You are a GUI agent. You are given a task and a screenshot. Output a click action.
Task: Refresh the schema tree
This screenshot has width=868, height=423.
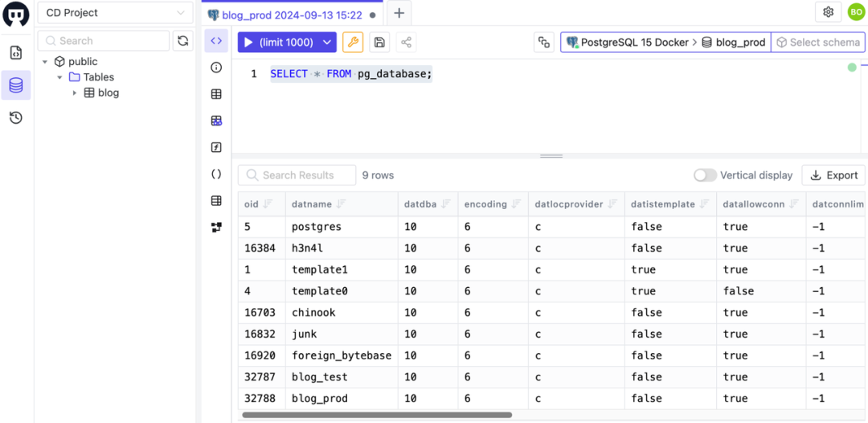[182, 41]
